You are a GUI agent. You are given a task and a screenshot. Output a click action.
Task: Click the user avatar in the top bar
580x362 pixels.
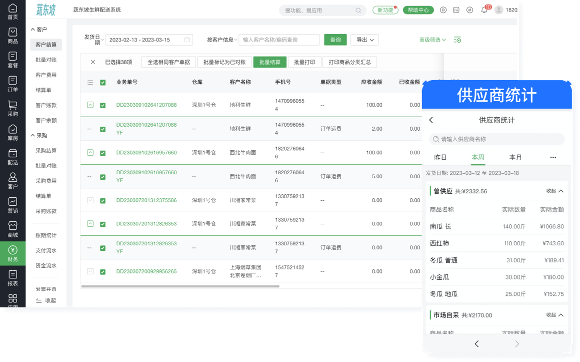pos(499,10)
